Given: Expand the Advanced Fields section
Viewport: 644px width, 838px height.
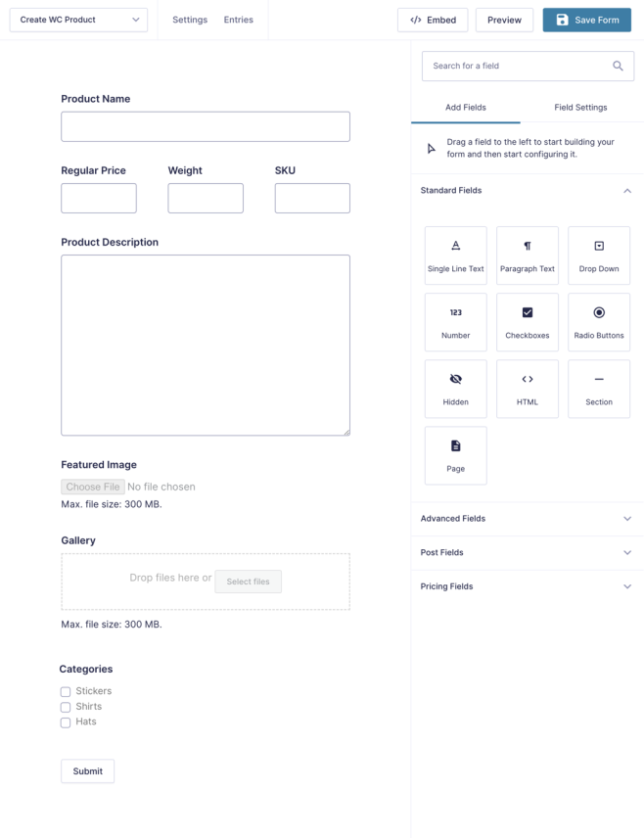Looking at the screenshot, I should tap(527, 519).
